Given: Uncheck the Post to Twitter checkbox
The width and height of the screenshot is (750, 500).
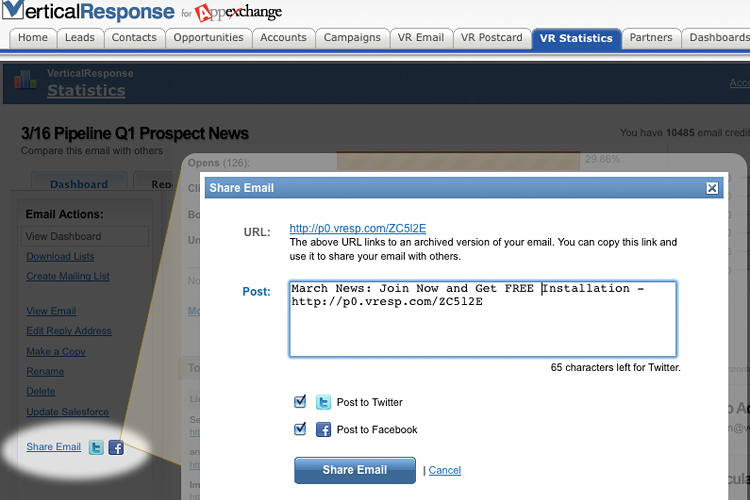Looking at the screenshot, I should point(300,402).
